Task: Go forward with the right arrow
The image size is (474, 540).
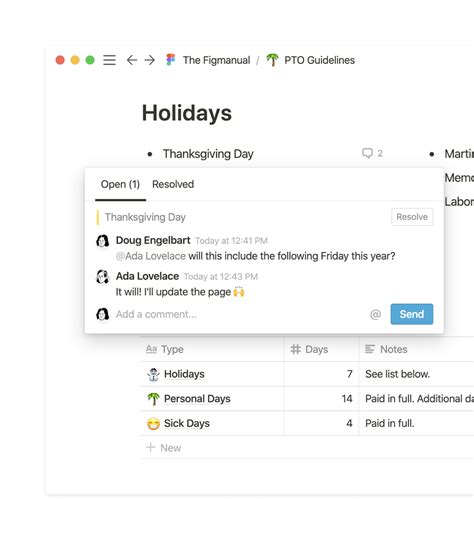Action: (150, 60)
